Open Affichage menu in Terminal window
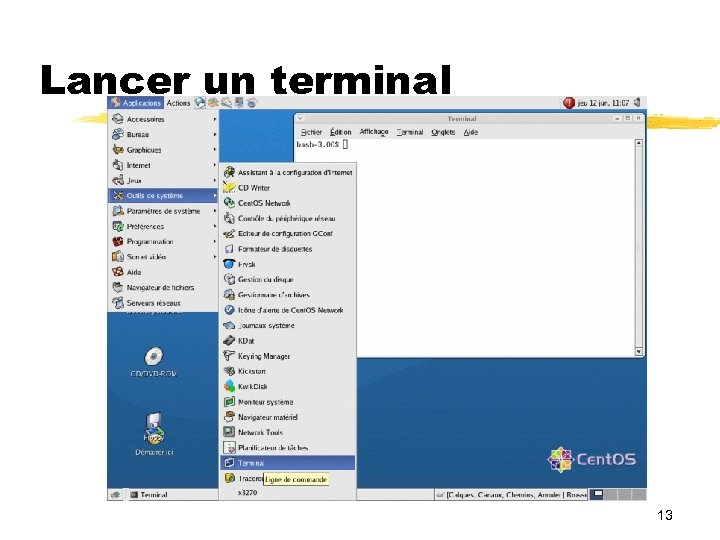This screenshot has height=540, width=720. coord(374,132)
